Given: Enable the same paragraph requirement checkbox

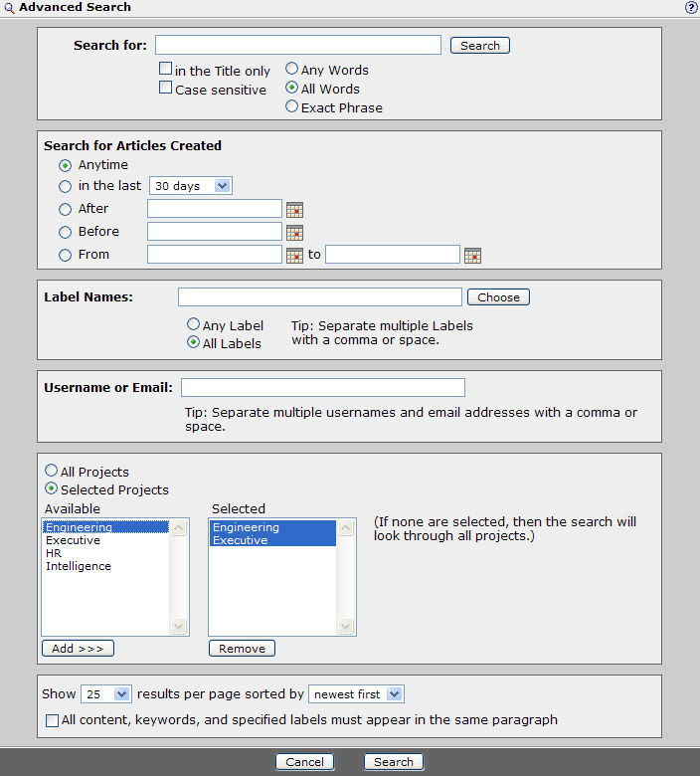Looking at the screenshot, I should (x=52, y=720).
